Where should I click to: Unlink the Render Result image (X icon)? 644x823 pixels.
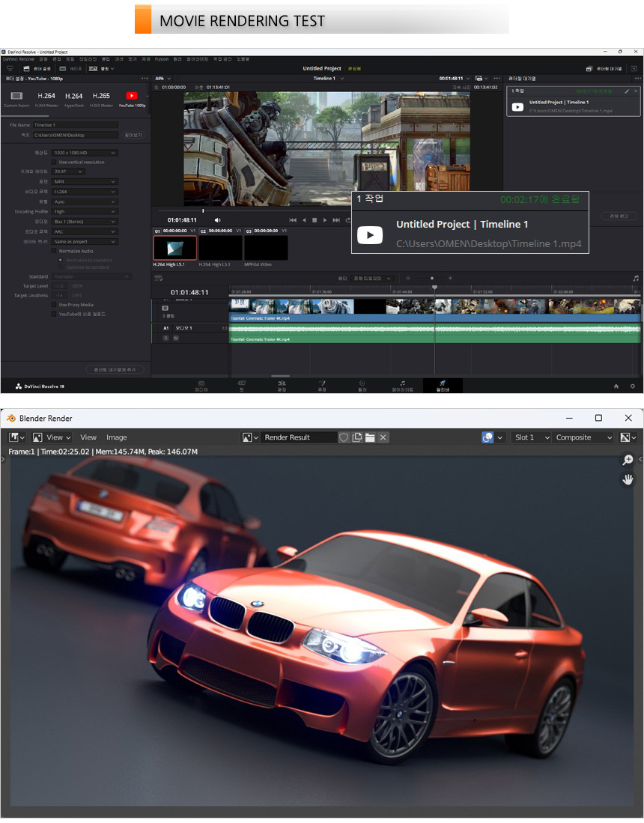(383, 437)
